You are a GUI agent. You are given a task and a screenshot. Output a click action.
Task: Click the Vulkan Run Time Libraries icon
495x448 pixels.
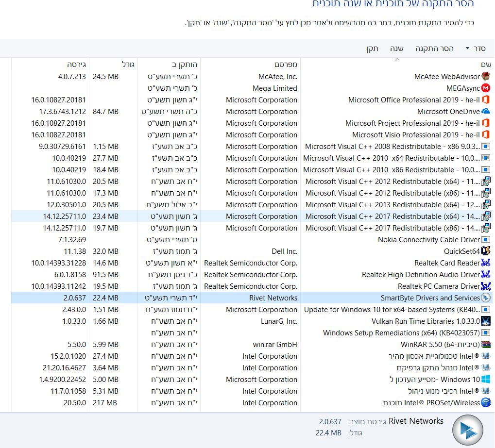click(486, 321)
